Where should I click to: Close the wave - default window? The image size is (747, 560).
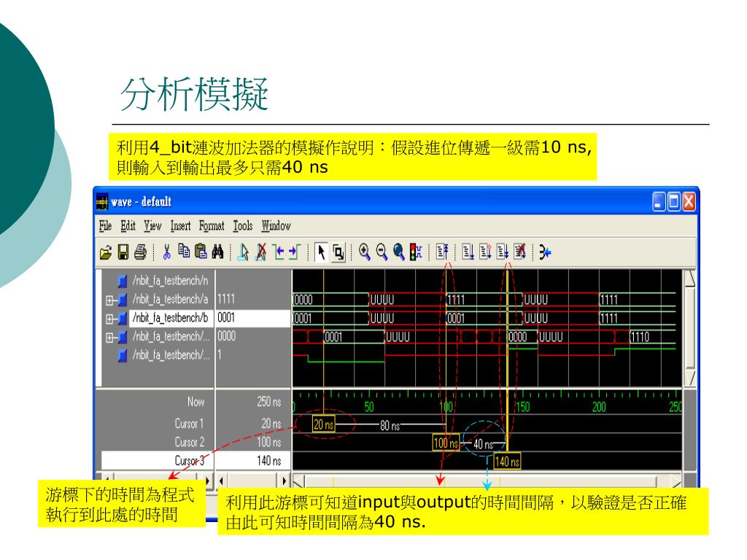689,202
